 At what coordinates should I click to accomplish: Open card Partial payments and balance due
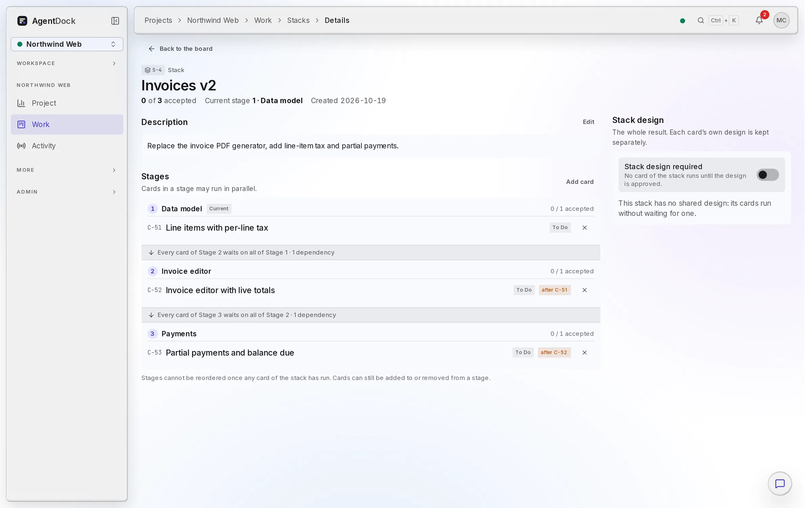tap(230, 353)
